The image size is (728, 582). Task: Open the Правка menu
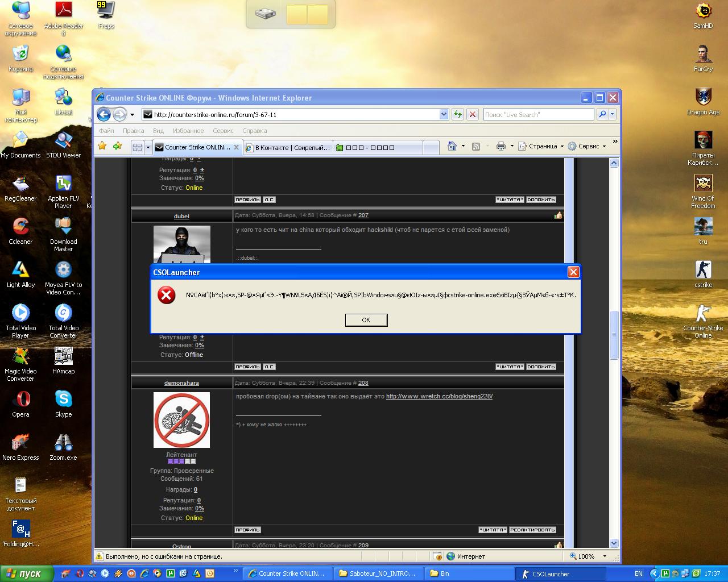pos(133,131)
